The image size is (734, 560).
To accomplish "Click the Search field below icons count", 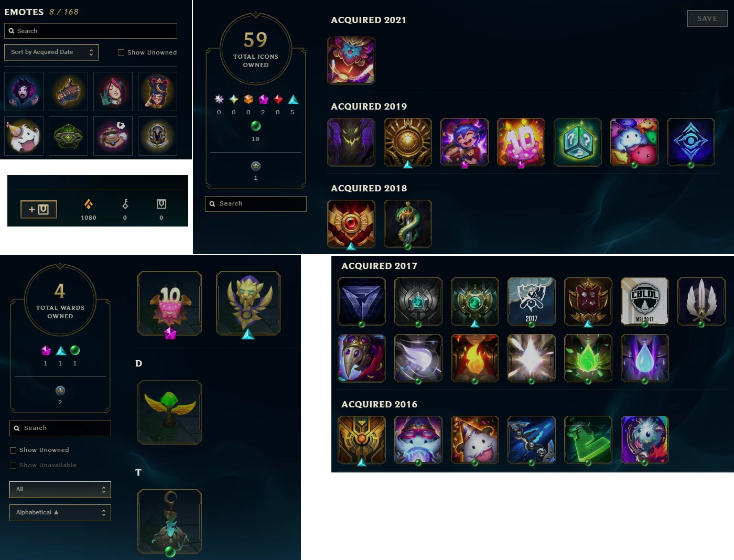I will [256, 203].
